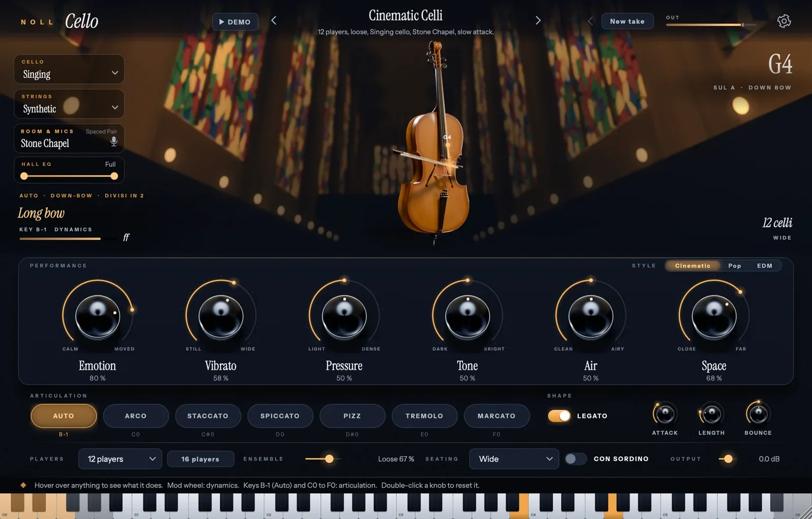The height and width of the screenshot is (519, 812).
Task: Go to the next preset arrow
Action: click(538, 21)
